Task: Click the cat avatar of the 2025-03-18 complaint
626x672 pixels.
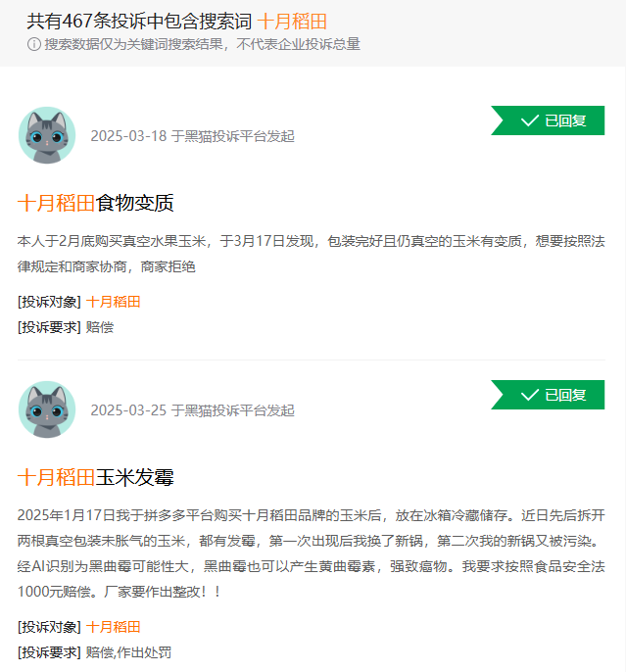Action: pyautogui.click(x=47, y=135)
